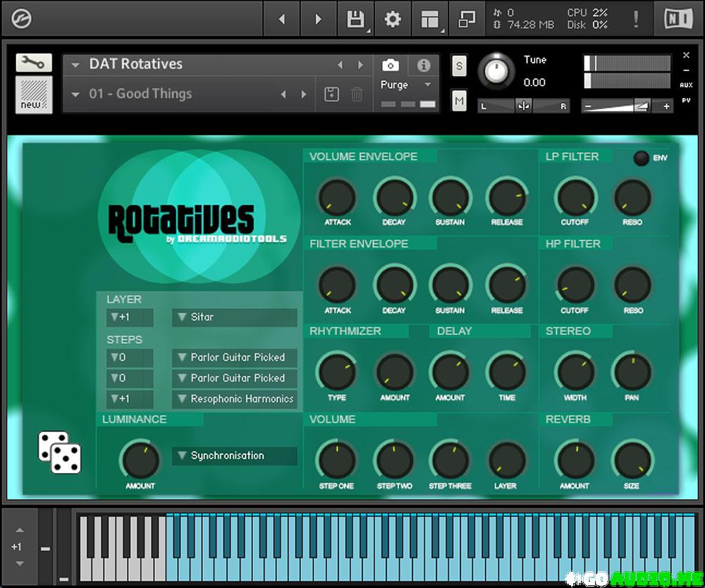Screen dimensions: 705x588
Task: Solo the instrument with S button
Action: pos(459,66)
